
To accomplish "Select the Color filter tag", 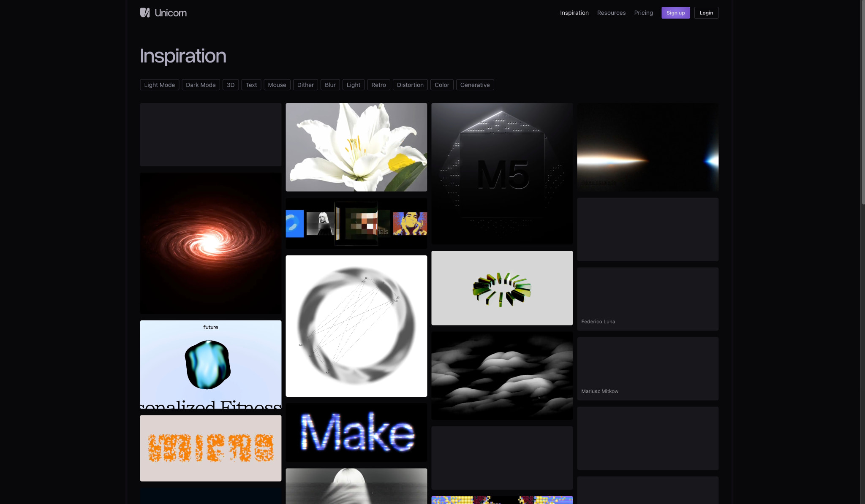I will coord(442,85).
